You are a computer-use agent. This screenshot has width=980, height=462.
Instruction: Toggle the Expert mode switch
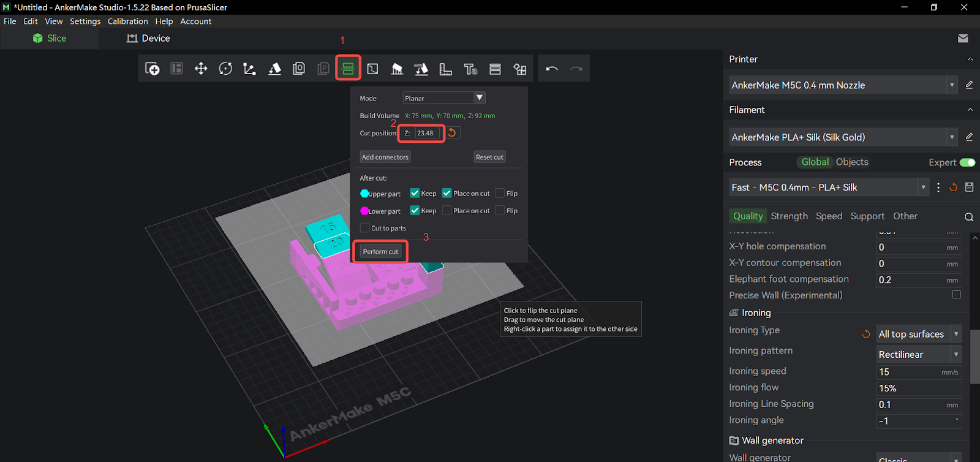point(967,162)
